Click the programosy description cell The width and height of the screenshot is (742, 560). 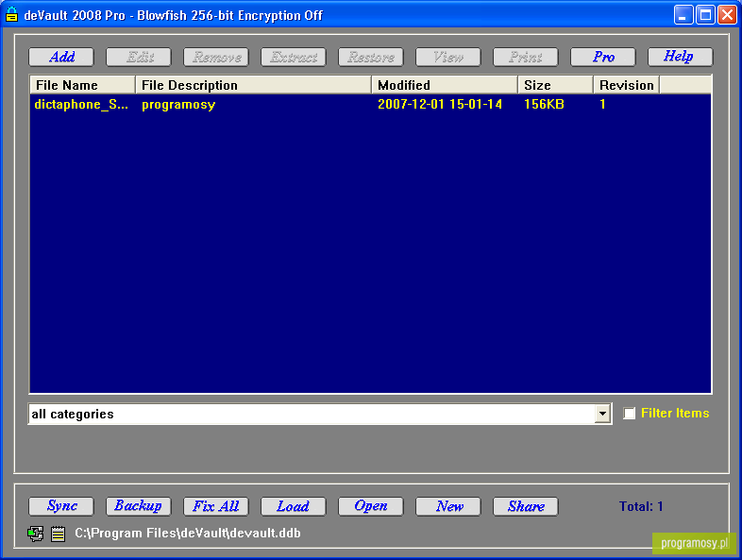pos(178,105)
